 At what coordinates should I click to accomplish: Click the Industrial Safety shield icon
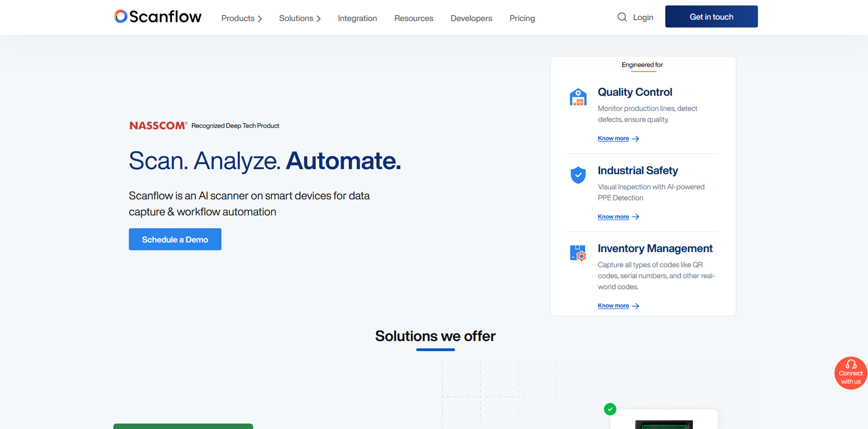tap(578, 175)
